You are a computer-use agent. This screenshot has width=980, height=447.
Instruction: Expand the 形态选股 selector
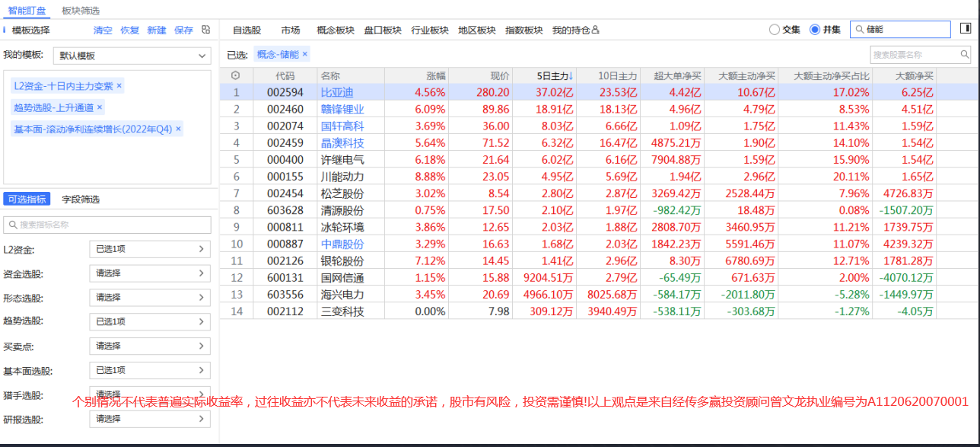(x=150, y=297)
